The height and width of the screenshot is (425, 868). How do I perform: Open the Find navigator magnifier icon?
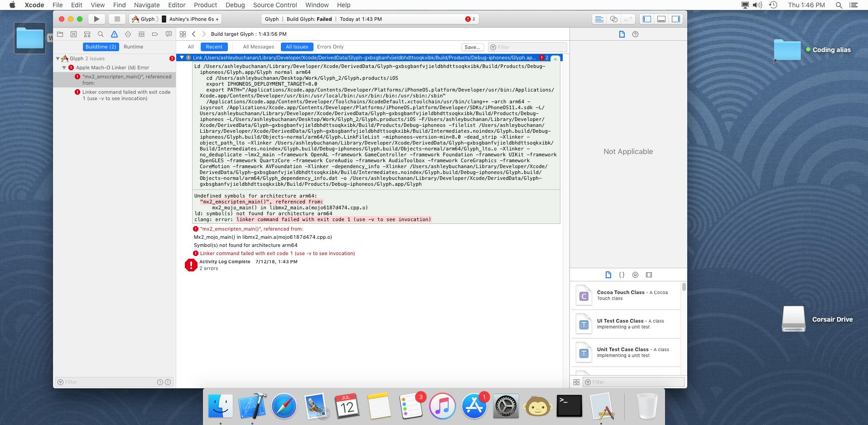[101, 34]
